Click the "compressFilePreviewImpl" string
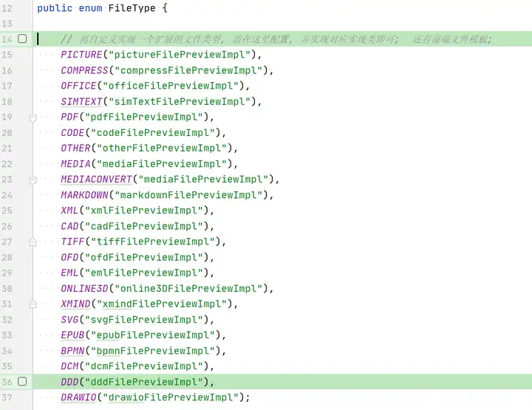 [188, 70]
